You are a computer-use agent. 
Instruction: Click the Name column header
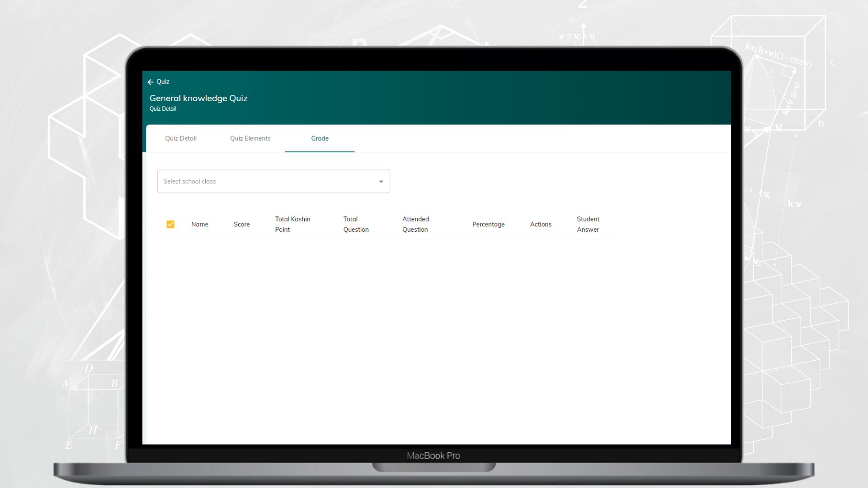[200, 224]
